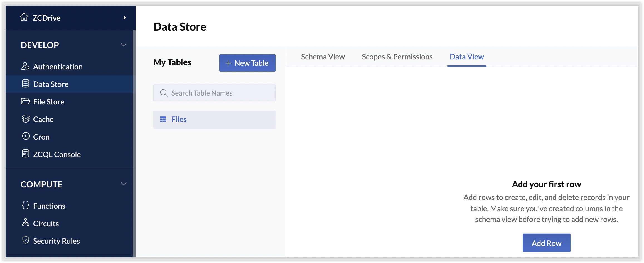Click the Functions braces icon
This screenshot has height=263, width=644.
click(26, 206)
